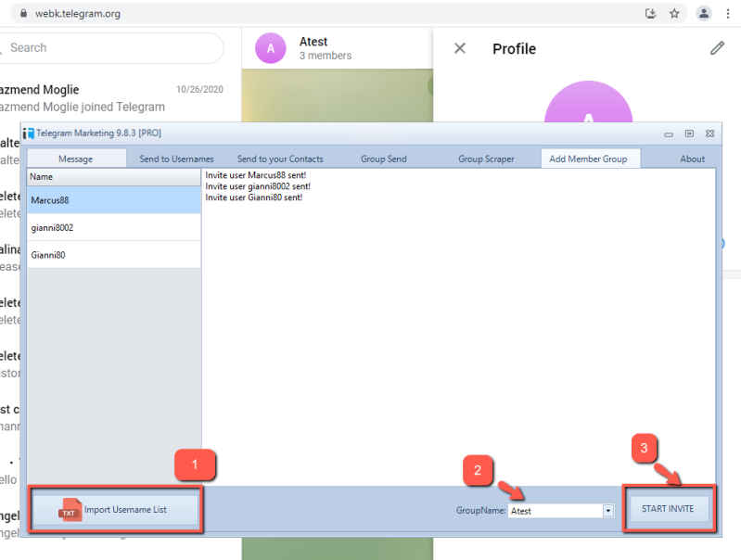The height and width of the screenshot is (560, 741).
Task: Click the Telegram Search field
Action: (x=111, y=47)
